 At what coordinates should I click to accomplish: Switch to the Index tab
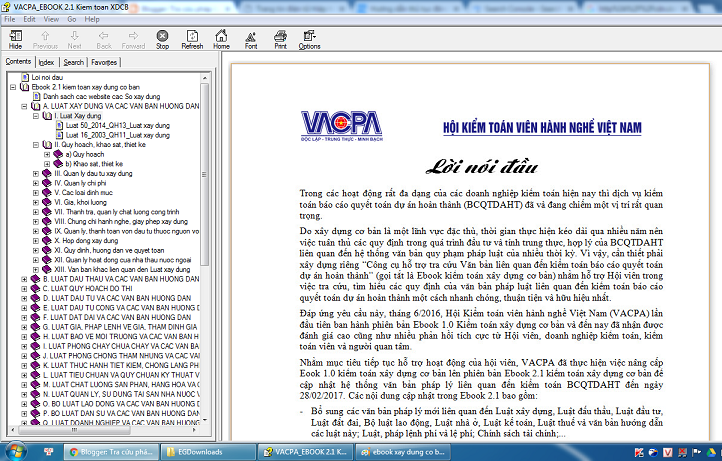coord(47,62)
